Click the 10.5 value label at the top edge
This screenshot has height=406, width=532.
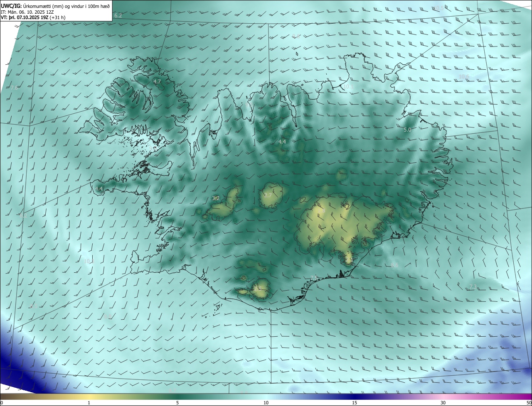pos(439,8)
